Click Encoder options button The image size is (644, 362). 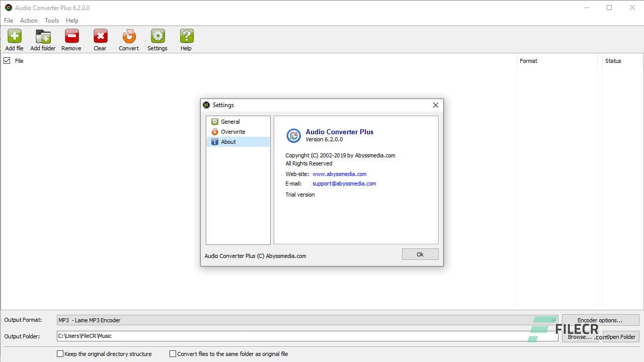click(x=600, y=320)
